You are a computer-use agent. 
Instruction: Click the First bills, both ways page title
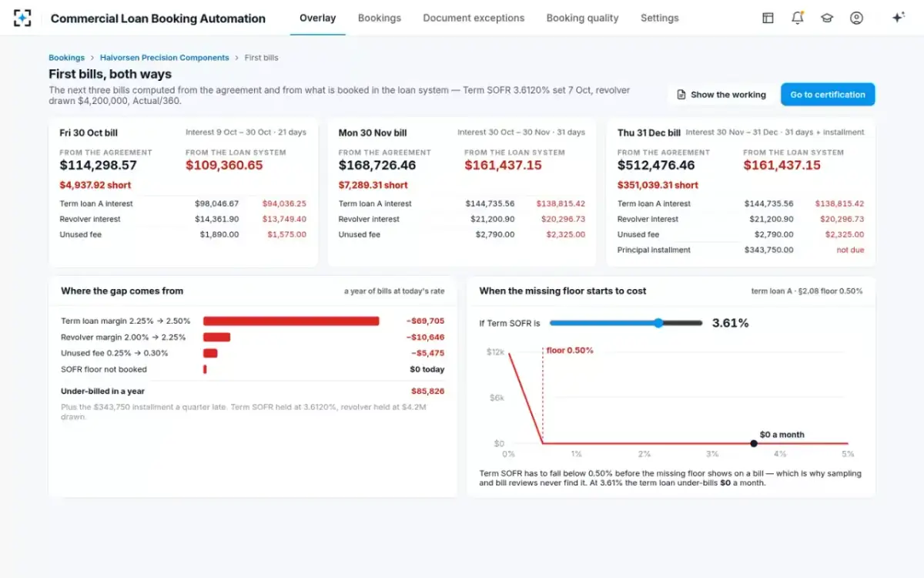[x=110, y=74]
